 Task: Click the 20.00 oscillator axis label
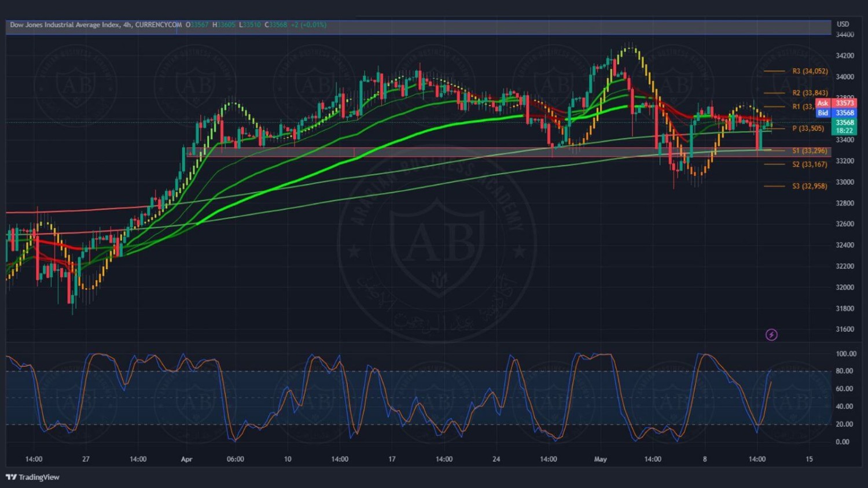(844, 424)
